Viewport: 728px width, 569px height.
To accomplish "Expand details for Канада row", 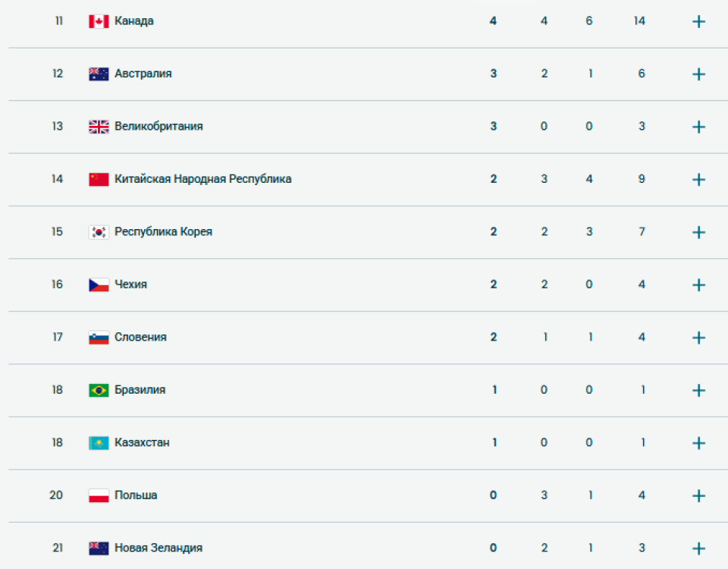I will point(697,20).
